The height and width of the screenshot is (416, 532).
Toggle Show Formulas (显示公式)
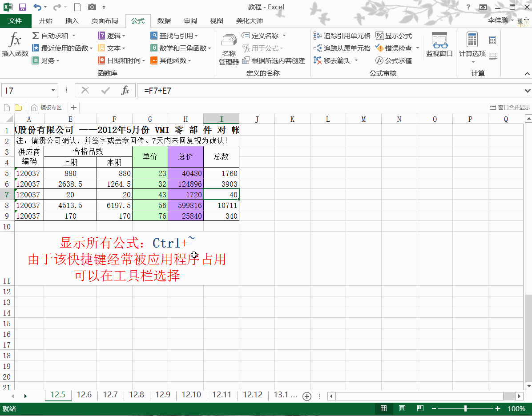pos(394,36)
